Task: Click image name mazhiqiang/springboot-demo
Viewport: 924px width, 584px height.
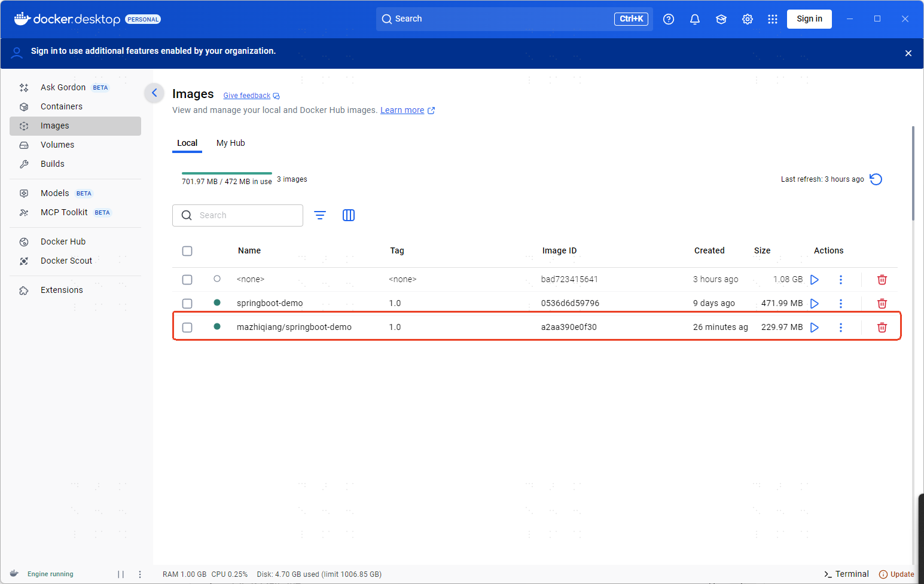Action: coord(294,327)
